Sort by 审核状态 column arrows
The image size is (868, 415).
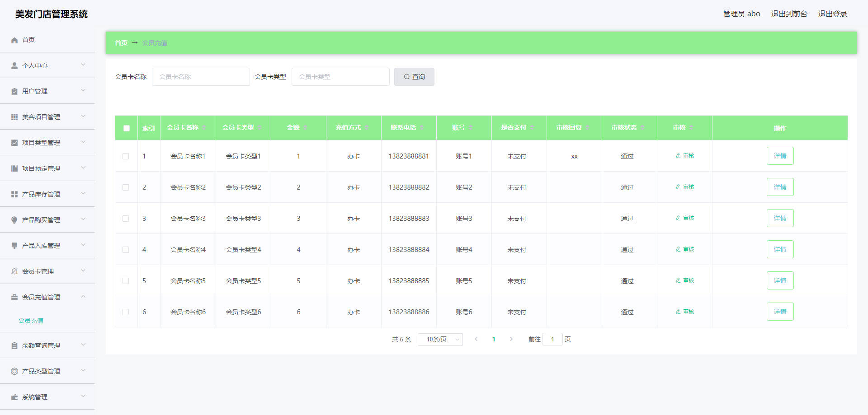[643, 128]
